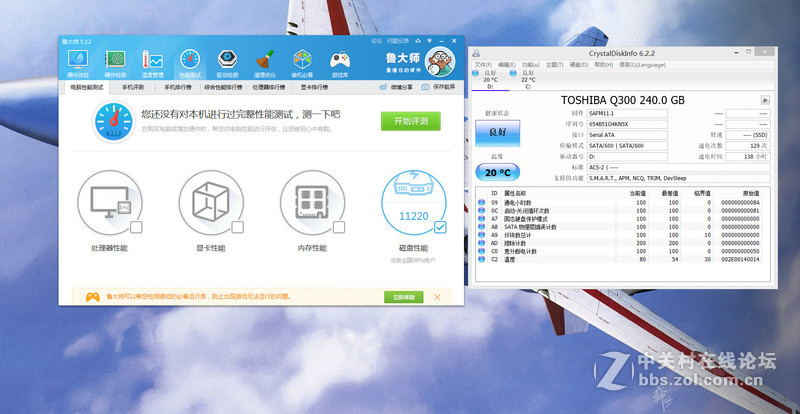Viewport: 800px width, 414px height.
Task: Select the D: drive tab showing 20 °C
Action: point(490,80)
